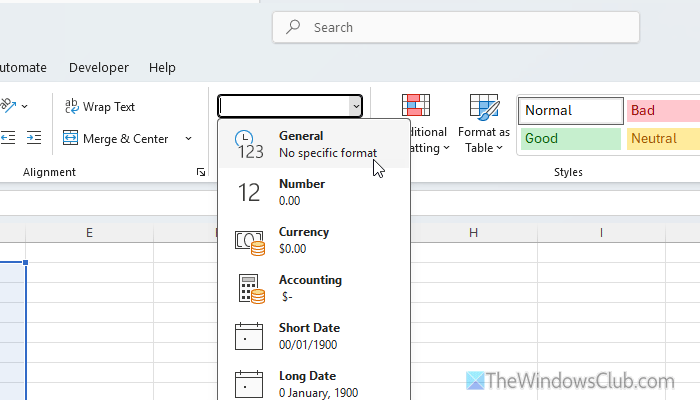Click inside the number format box

click(x=284, y=106)
